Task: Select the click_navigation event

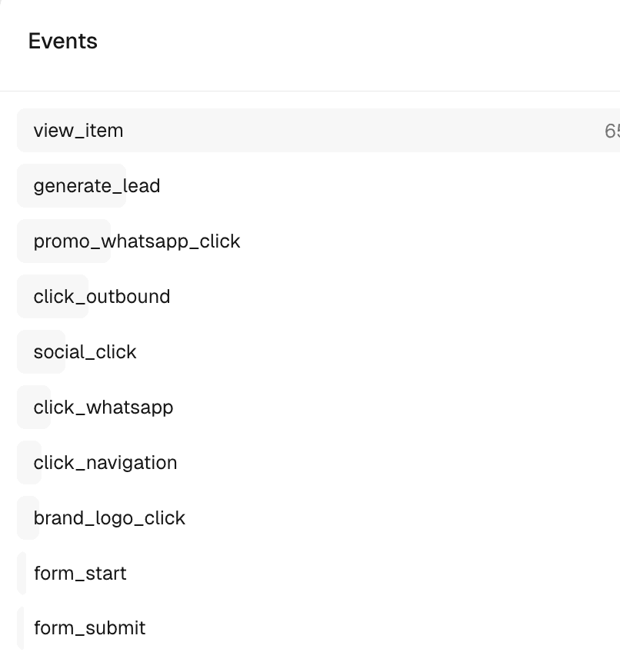Action: point(105,462)
